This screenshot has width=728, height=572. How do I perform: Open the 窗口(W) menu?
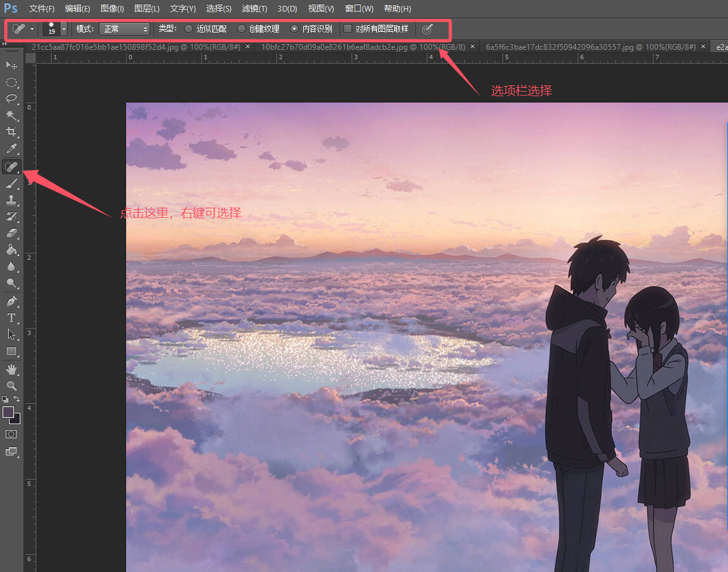tap(359, 8)
